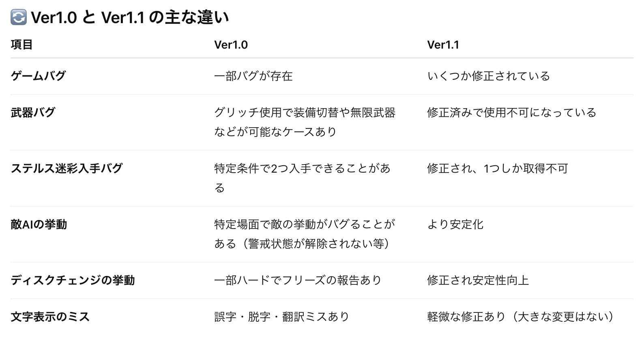Select the 項目 column header

(21, 45)
